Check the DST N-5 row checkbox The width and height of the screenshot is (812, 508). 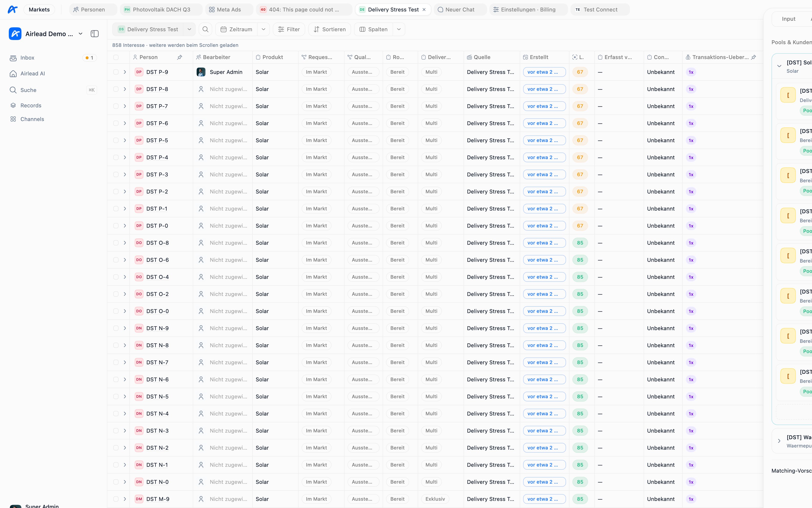coord(116,396)
